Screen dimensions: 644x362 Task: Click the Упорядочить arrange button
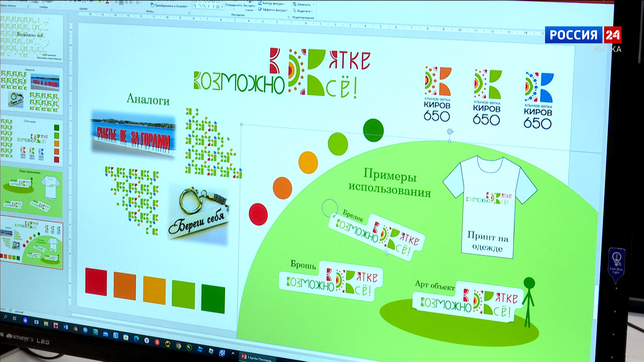(x=234, y=5)
